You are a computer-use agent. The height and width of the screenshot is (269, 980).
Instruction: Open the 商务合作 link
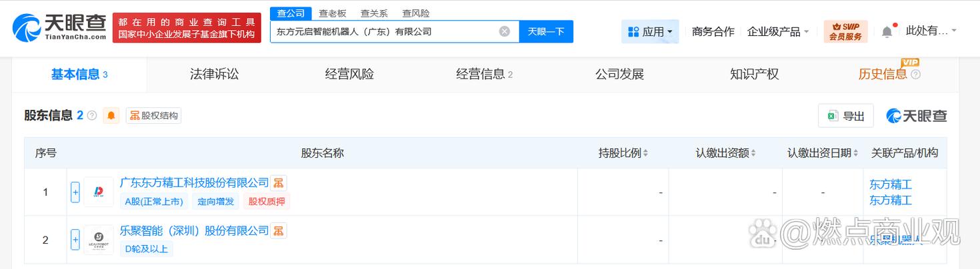(713, 31)
